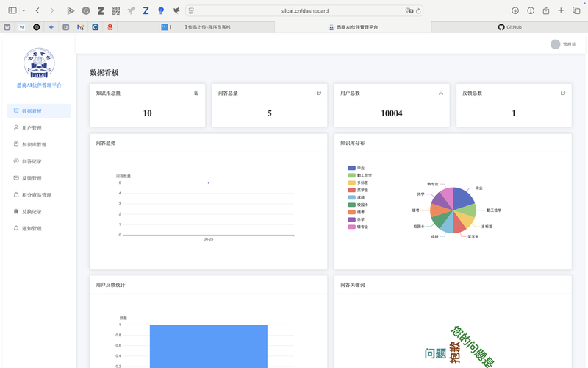588x368 pixels.
Task: Toggle the 奖学金 legend entry
Action: (358, 190)
